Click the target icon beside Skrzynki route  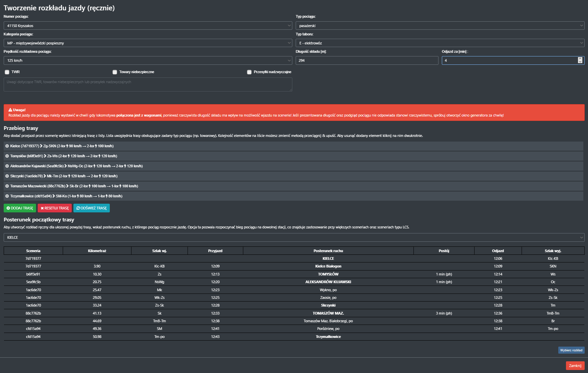tap(7, 176)
